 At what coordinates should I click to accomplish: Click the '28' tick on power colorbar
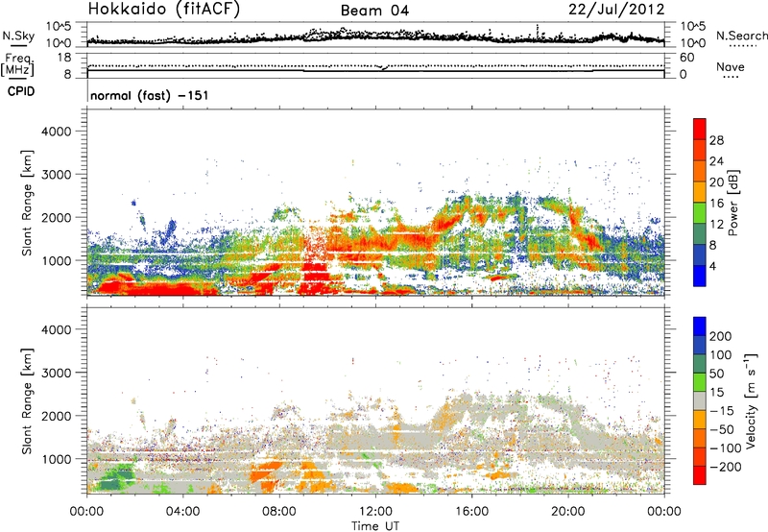[x=716, y=140]
